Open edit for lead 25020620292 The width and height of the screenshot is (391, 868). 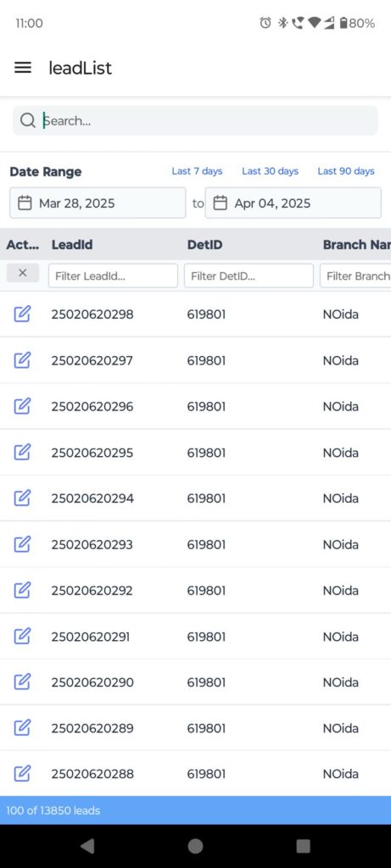[x=22, y=590]
